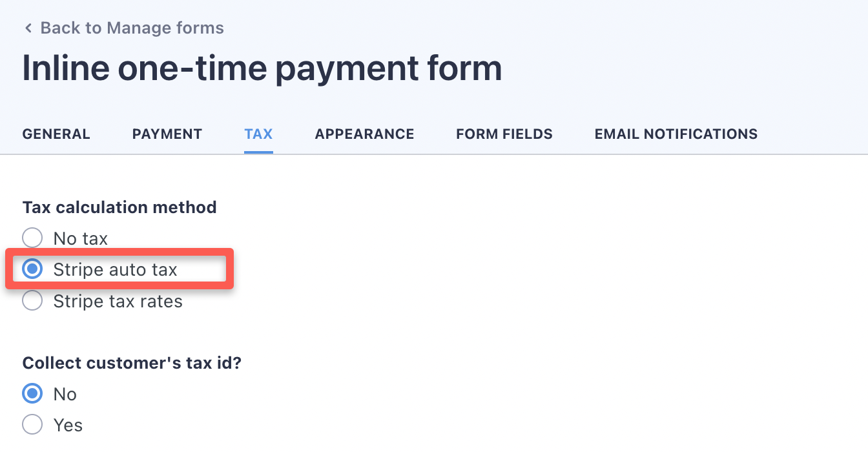
Task: Switch to the Payment tab
Action: pyautogui.click(x=167, y=134)
